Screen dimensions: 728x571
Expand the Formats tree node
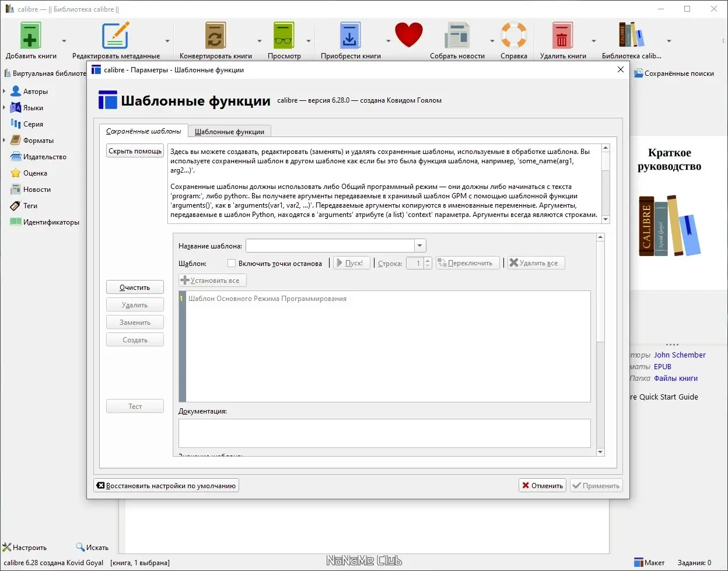pyautogui.click(x=4, y=141)
